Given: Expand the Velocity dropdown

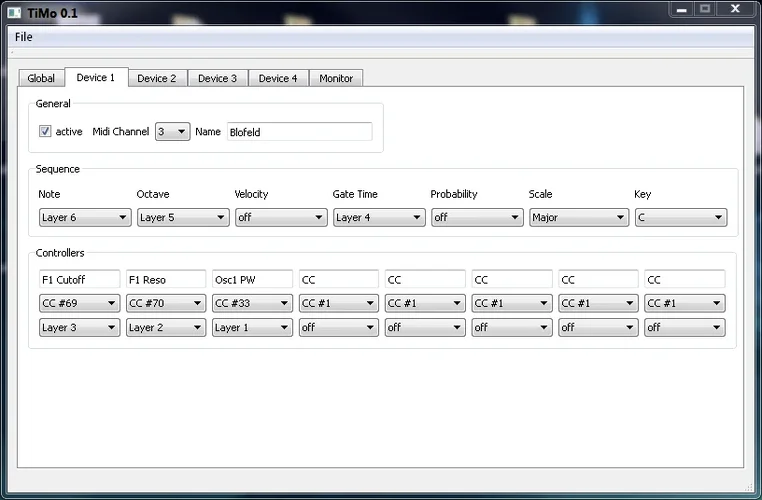Looking at the screenshot, I should click(281, 217).
